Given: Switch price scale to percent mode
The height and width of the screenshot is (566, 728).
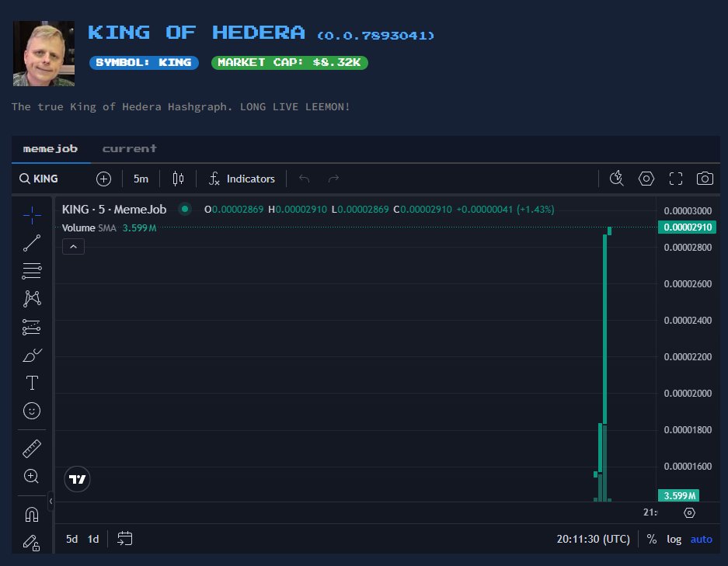Looking at the screenshot, I should 652,539.
